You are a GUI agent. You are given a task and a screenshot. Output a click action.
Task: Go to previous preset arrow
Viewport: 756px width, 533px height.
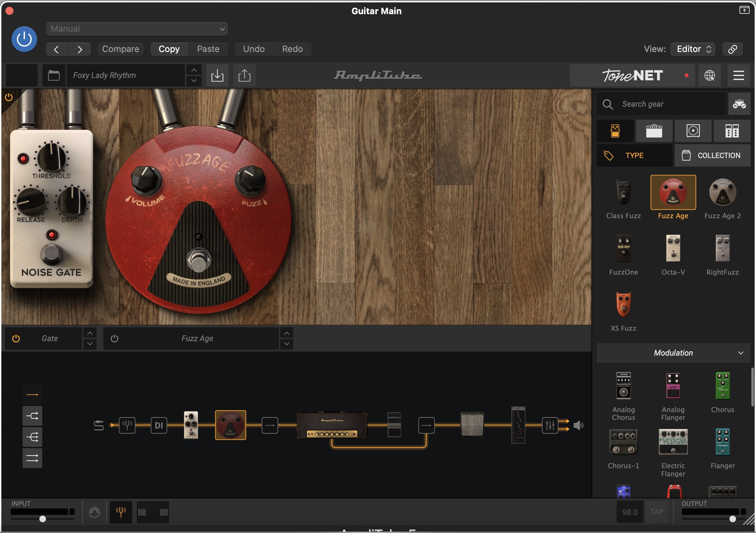[57, 49]
